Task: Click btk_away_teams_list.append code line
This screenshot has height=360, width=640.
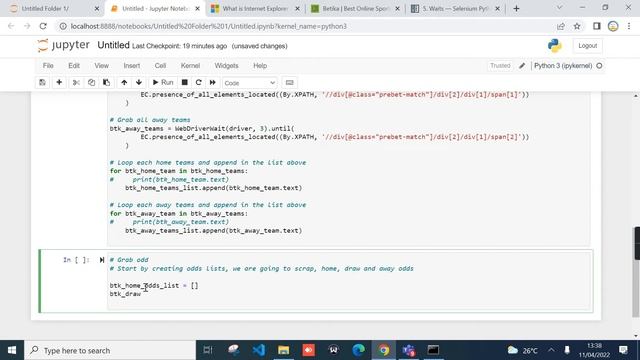Action: tap(213, 231)
